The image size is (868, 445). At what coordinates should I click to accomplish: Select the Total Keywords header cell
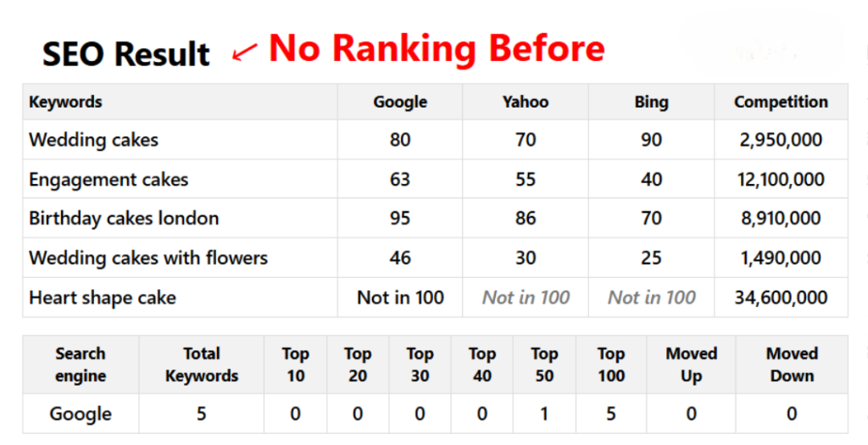pyautogui.click(x=202, y=364)
